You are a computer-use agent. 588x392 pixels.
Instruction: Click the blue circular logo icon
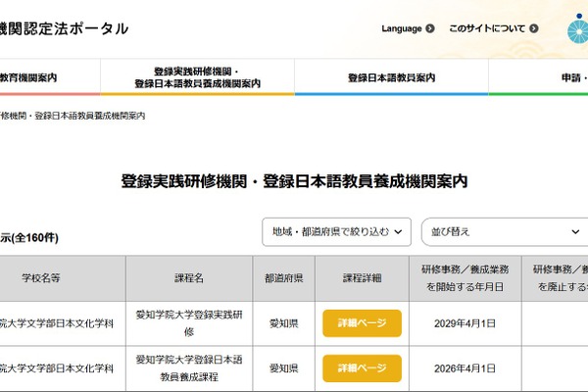578,29
